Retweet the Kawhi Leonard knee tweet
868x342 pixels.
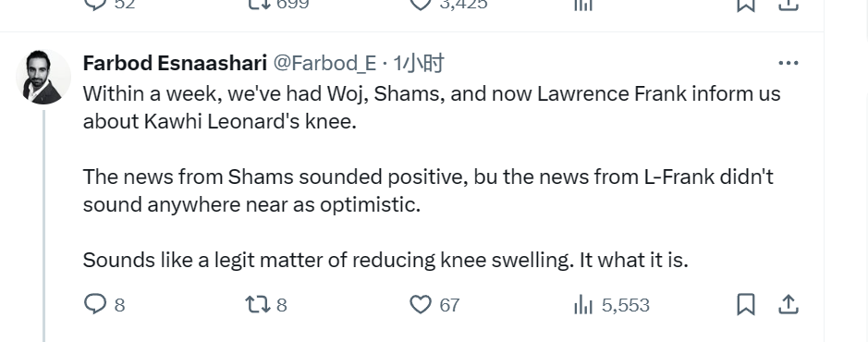265,304
